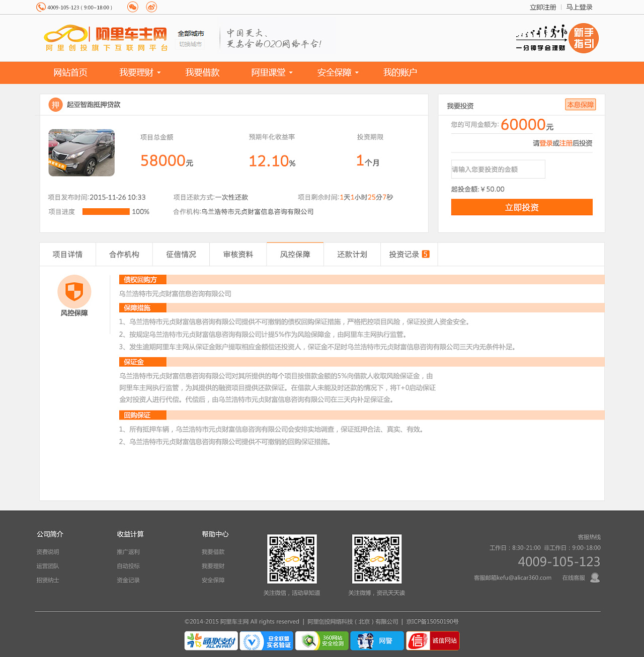Expand the 我要理财 dropdown menu

[x=140, y=72]
